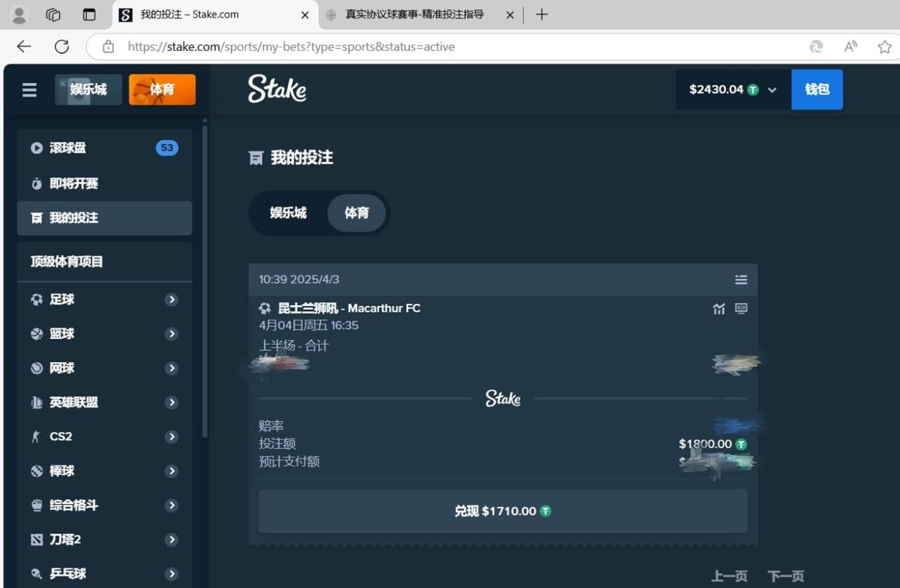Expand the 篮球 category chevron

172,334
